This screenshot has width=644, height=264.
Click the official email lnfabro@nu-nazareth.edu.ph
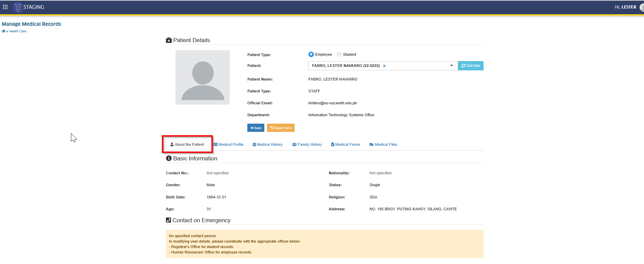tap(333, 103)
